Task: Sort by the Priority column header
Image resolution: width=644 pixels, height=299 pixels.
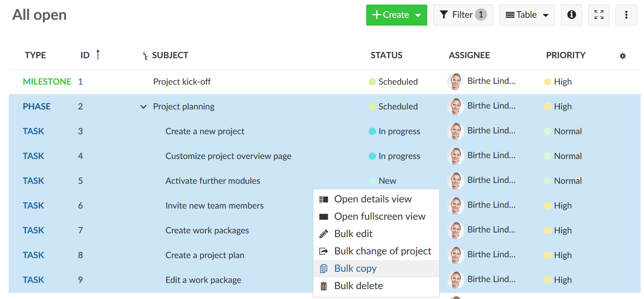Action: pos(566,55)
